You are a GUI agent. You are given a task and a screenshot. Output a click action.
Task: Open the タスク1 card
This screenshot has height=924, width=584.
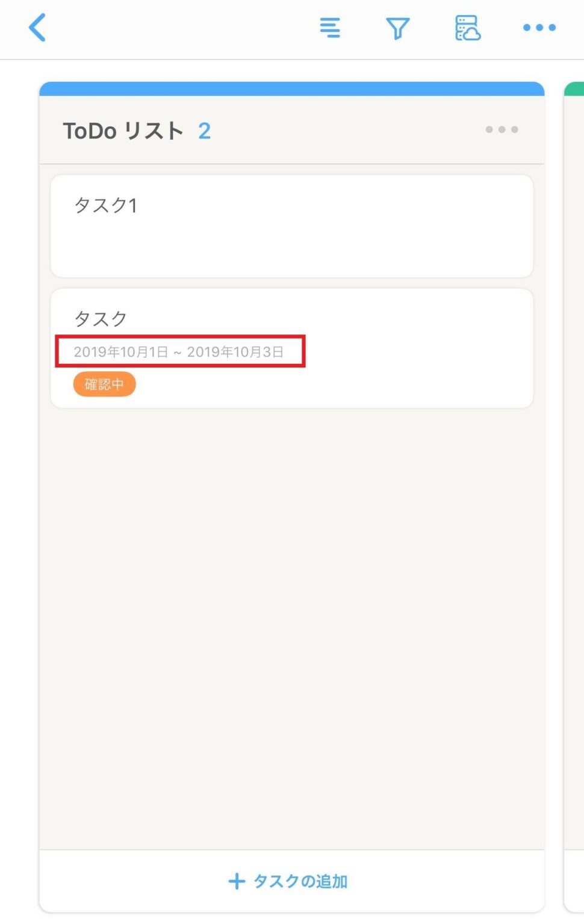[107, 206]
